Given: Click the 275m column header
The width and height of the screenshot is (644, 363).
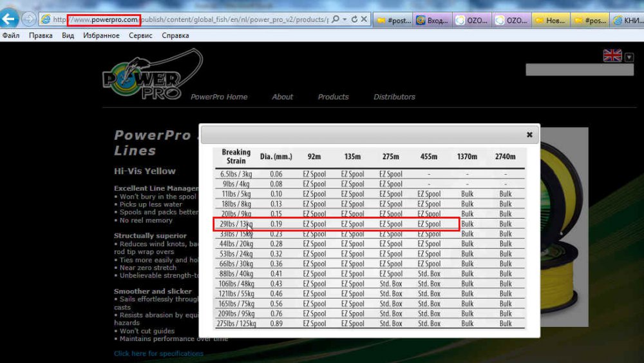Looking at the screenshot, I should [x=391, y=157].
